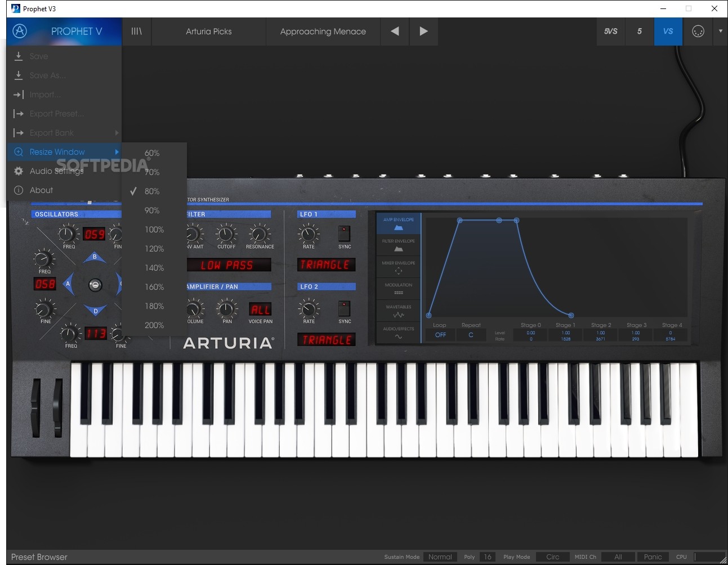Change the LFO 2 Triangle waveform display
The height and width of the screenshot is (565, 728).
pos(327,340)
